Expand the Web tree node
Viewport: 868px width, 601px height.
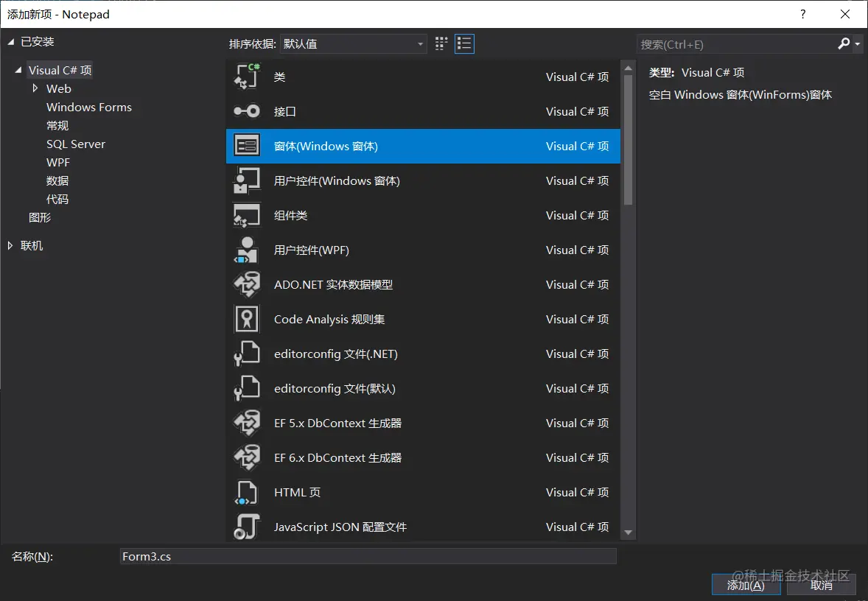[x=35, y=88]
